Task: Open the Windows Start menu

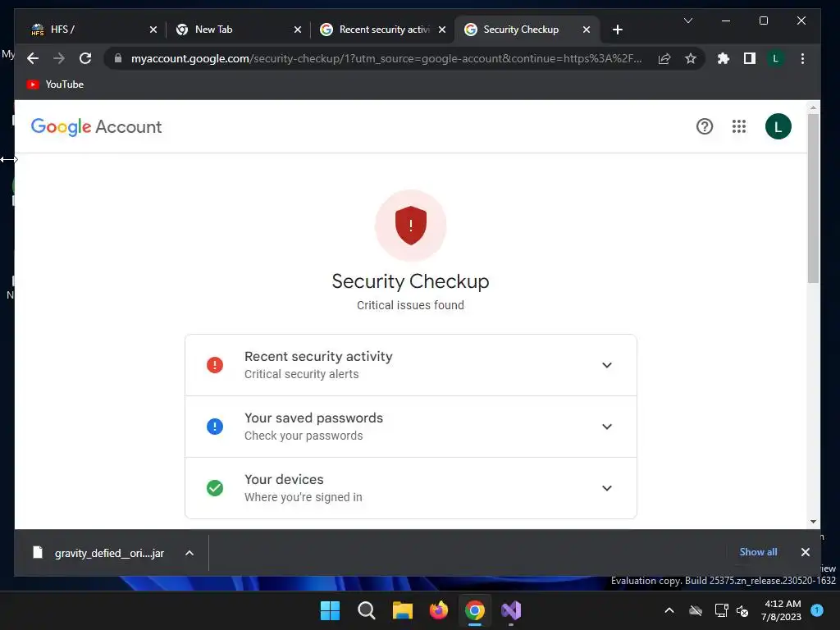Action: coord(330,610)
